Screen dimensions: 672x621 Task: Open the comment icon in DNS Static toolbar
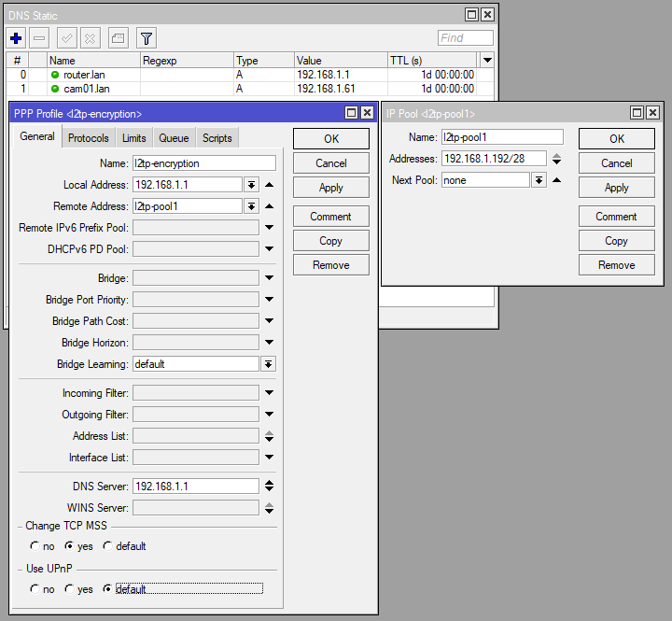tap(118, 38)
